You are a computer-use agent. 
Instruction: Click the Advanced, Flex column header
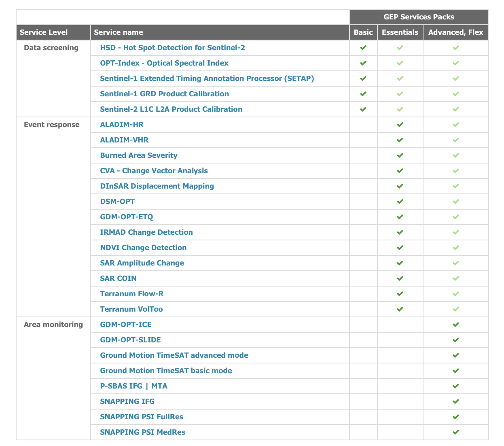(x=455, y=32)
